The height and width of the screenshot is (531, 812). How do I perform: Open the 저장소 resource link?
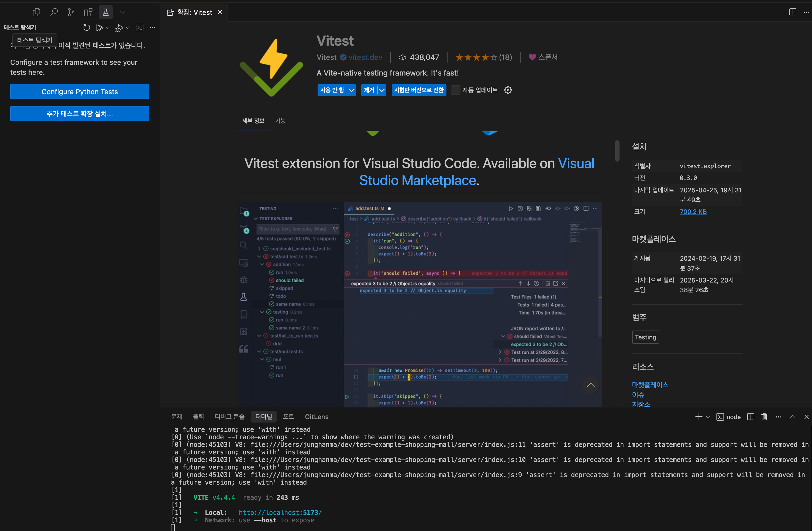pyautogui.click(x=641, y=404)
